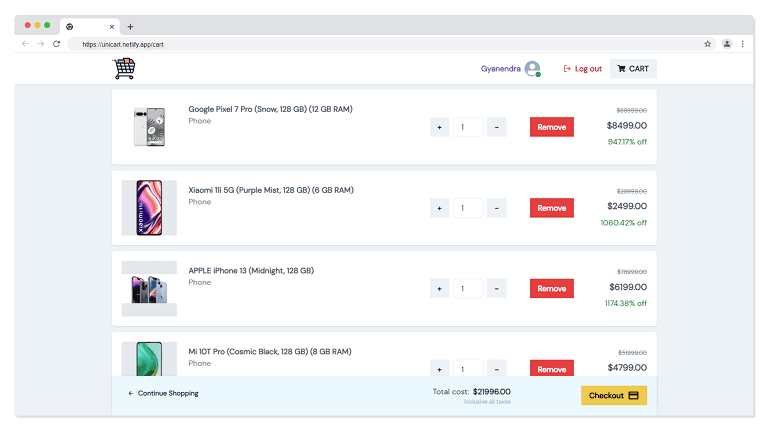Viewport: 768px width, 430px height.
Task: Remove Google Pixel 7 Pro from cart
Action: 551,127
